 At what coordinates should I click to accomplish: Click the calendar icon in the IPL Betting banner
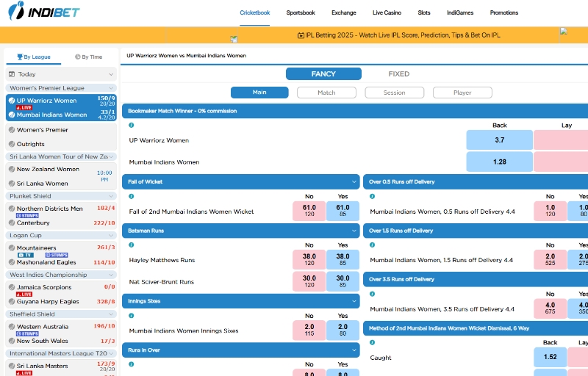[301, 35]
